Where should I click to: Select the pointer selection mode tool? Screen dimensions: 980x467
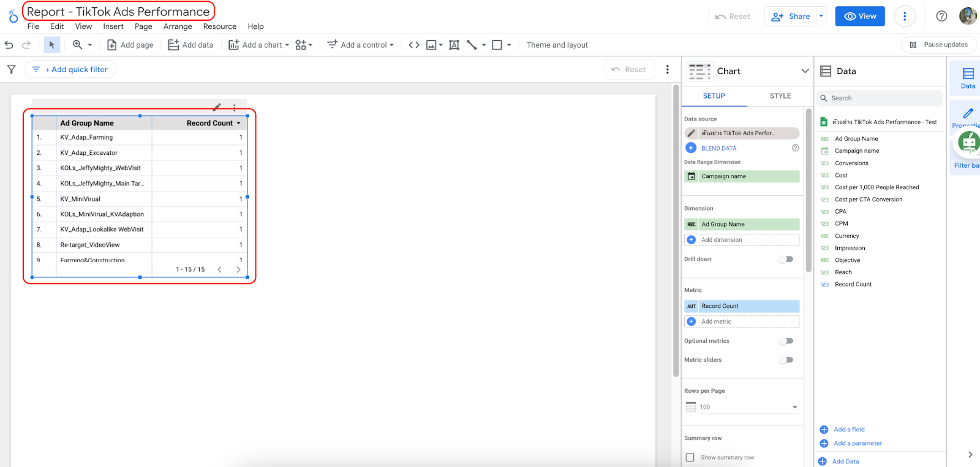coord(52,45)
